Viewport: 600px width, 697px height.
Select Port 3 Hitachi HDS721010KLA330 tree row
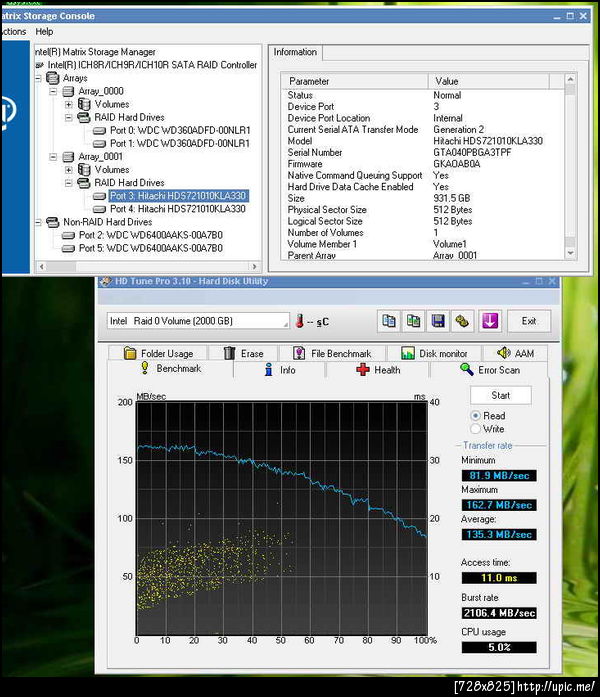coord(178,196)
